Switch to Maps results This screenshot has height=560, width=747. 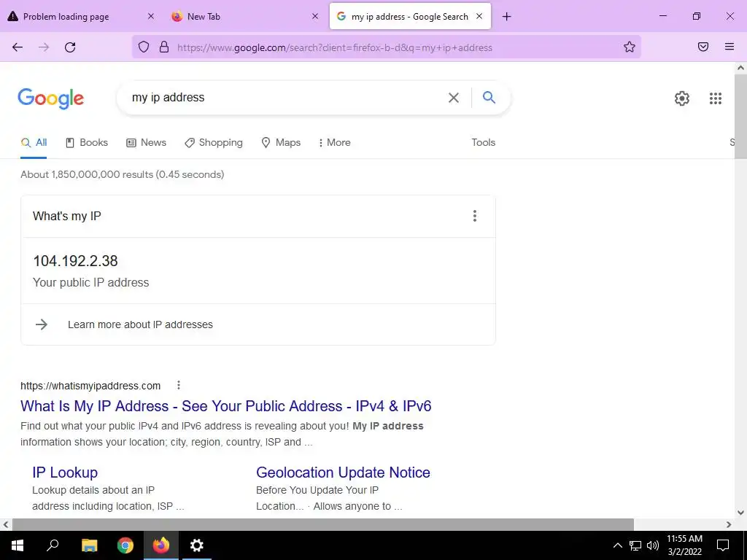(281, 142)
